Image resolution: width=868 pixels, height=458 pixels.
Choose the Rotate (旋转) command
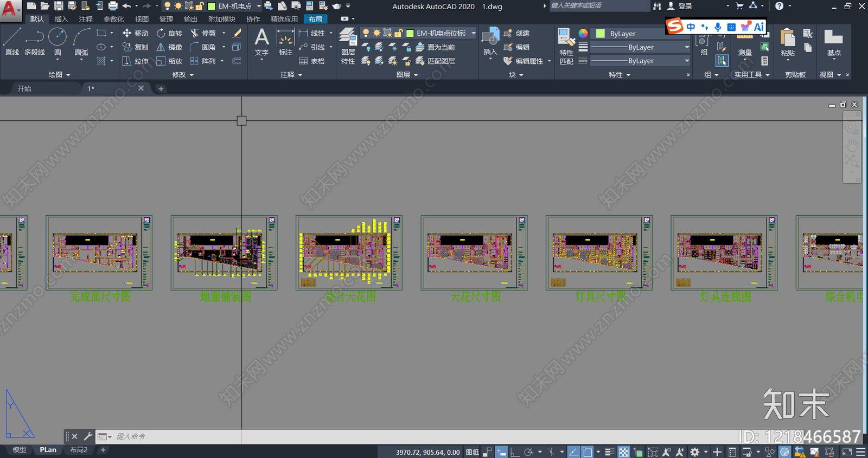[169, 33]
